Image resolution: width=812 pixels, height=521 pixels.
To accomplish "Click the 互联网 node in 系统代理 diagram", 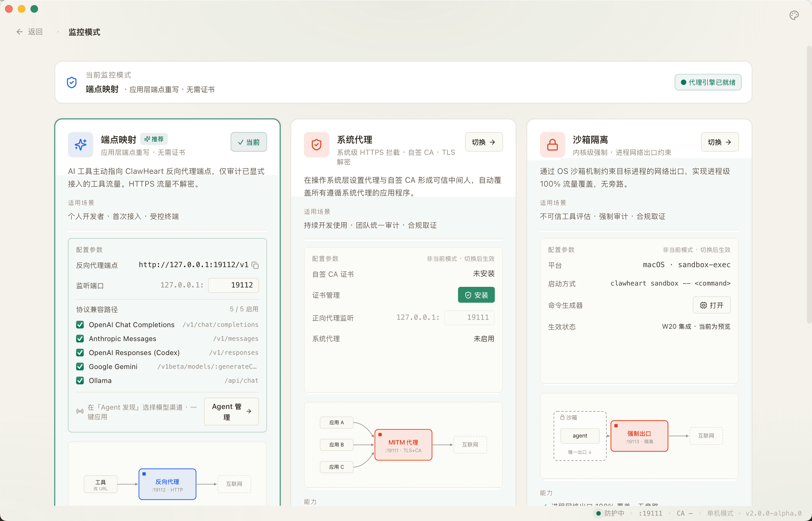I will point(470,445).
